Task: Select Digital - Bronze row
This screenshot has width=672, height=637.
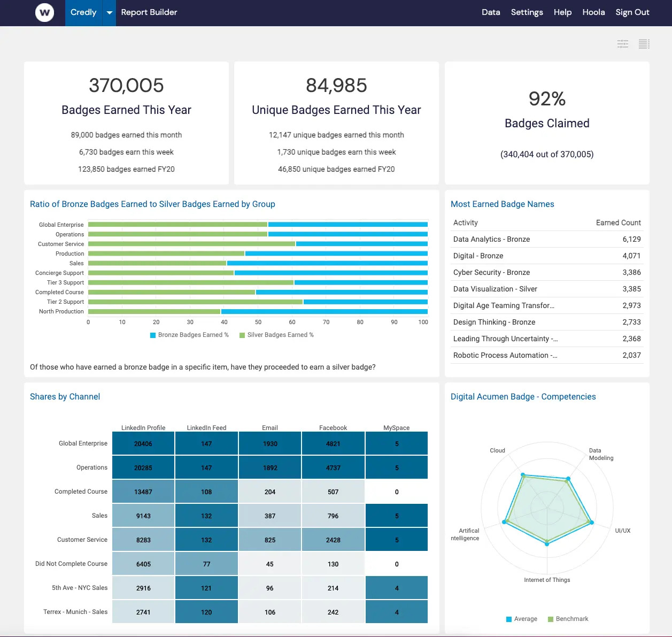Action: [x=547, y=256]
